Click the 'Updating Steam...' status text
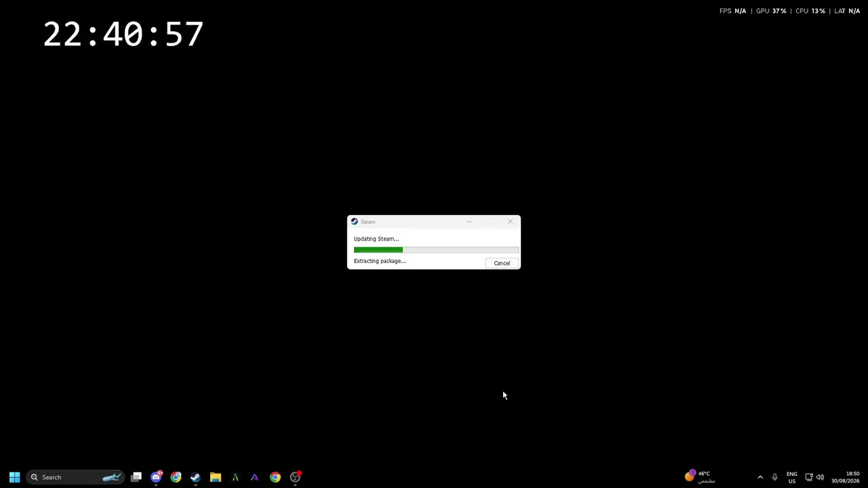 coord(376,239)
